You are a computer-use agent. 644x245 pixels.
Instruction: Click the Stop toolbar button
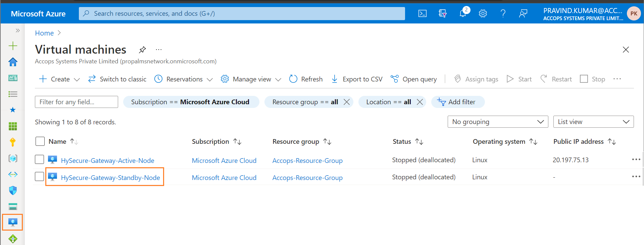pos(593,79)
